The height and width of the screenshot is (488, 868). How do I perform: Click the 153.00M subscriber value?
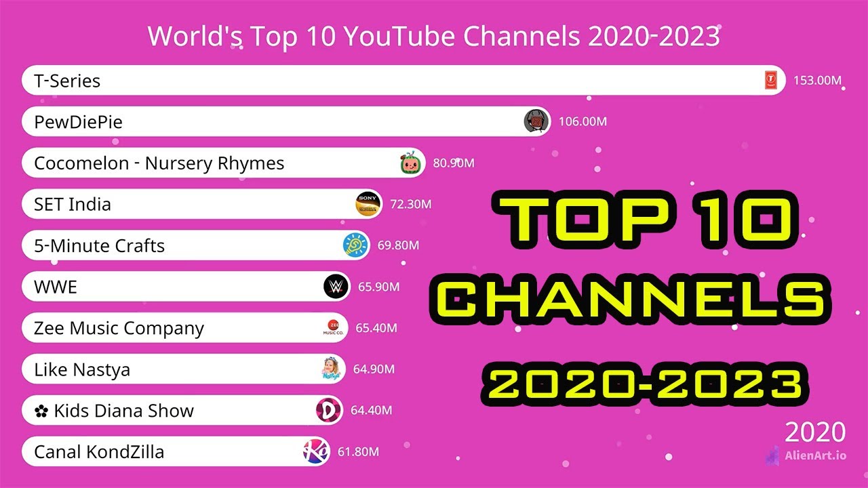coord(817,81)
